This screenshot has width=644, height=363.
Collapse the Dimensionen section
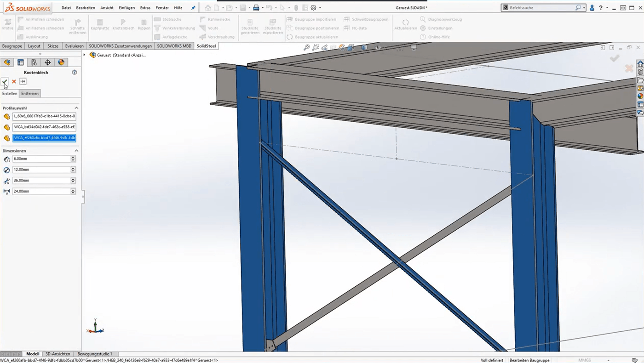(x=76, y=150)
